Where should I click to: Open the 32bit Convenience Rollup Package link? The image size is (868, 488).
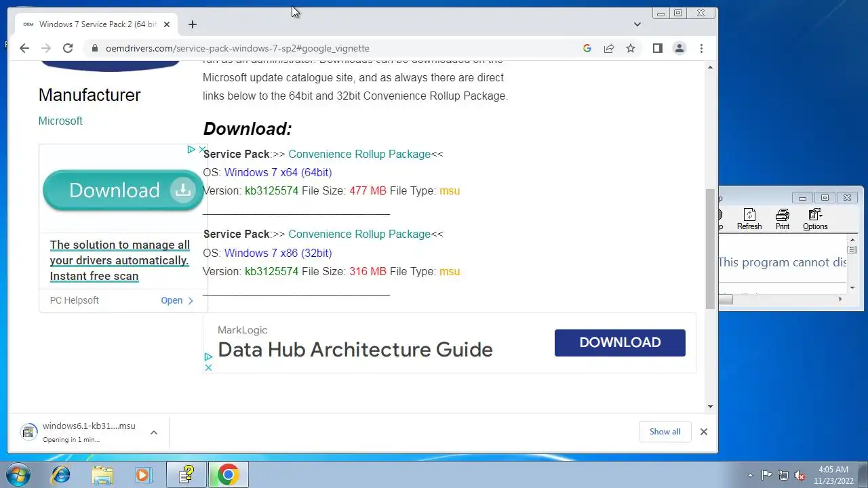[x=359, y=234]
